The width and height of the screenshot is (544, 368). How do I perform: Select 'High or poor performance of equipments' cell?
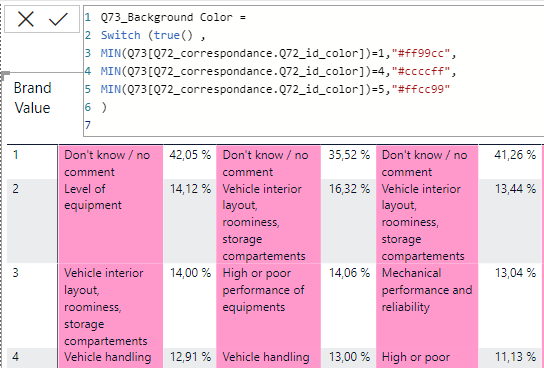pos(269,306)
